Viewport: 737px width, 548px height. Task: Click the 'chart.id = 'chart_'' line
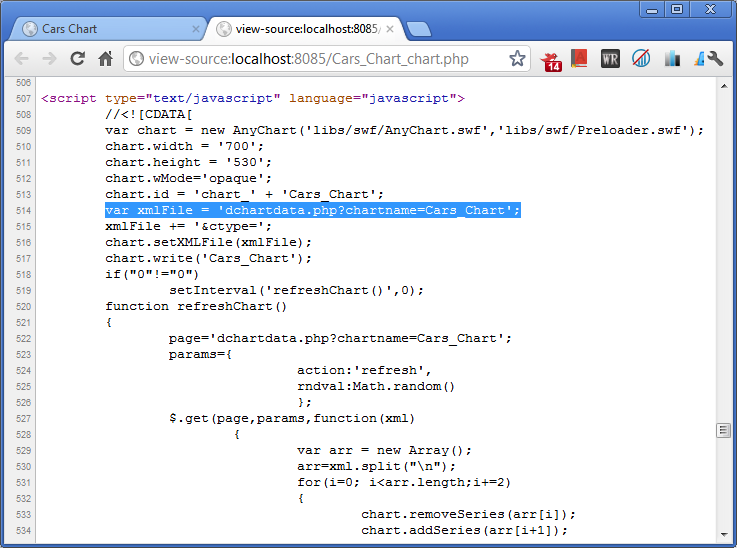[x=244, y=194]
